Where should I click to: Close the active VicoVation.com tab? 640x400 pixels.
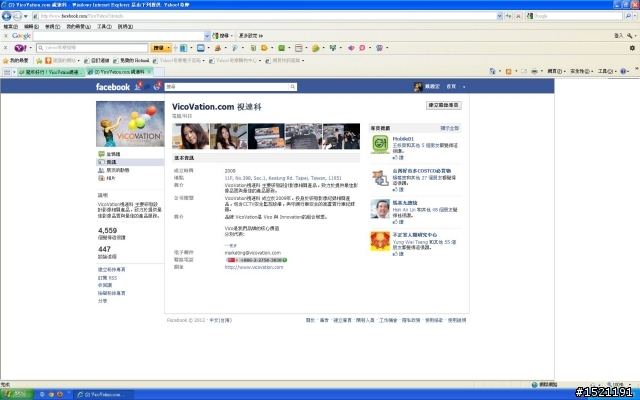click(149, 72)
